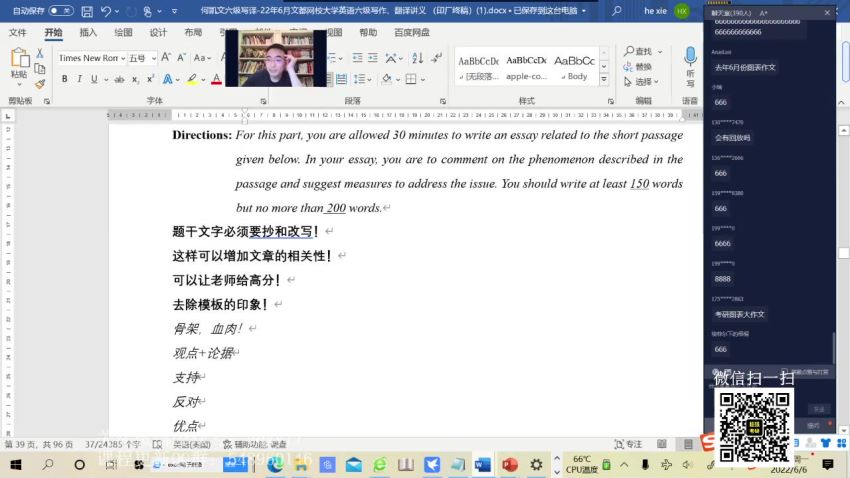Click the 37/24385 word count in status bar
Image resolution: width=850 pixels, height=478 pixels.
point(112,444)
